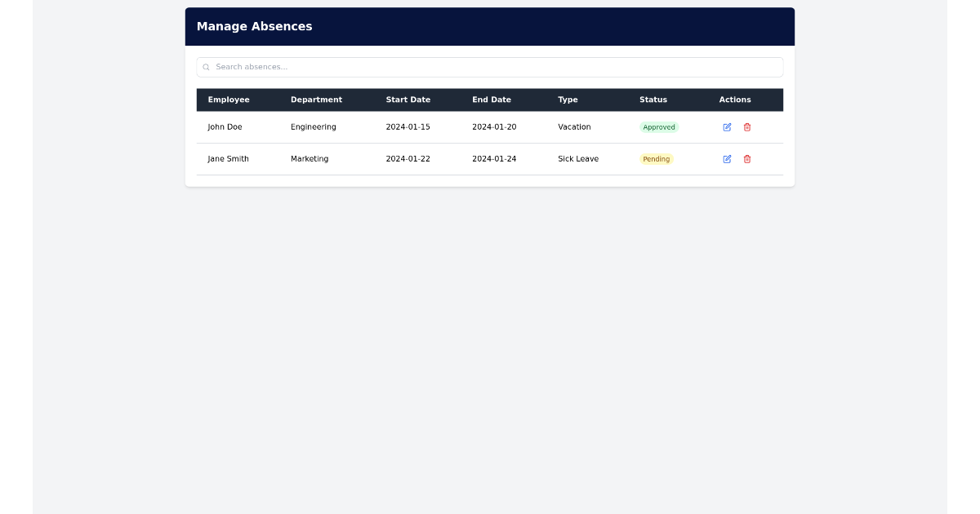The width and height of the screenshot is (980, 514).
Task: Click the Employee column header
Action: 229,100
